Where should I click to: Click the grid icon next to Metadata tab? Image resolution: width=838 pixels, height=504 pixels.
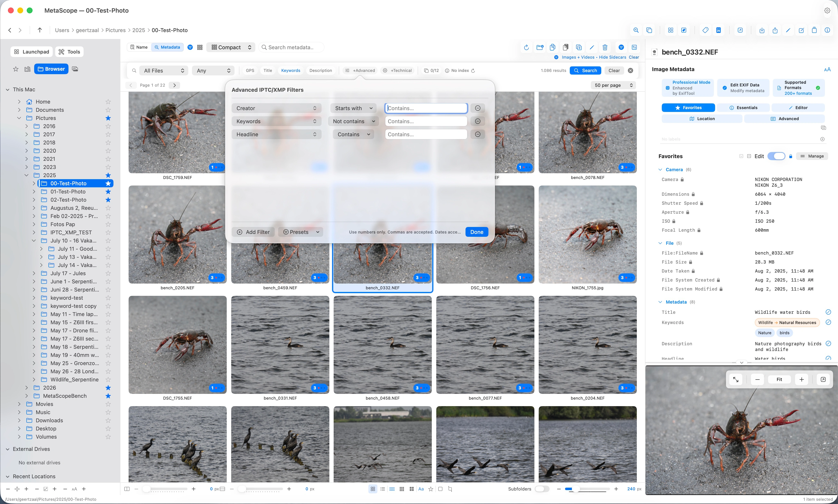(x=200, y=47)
